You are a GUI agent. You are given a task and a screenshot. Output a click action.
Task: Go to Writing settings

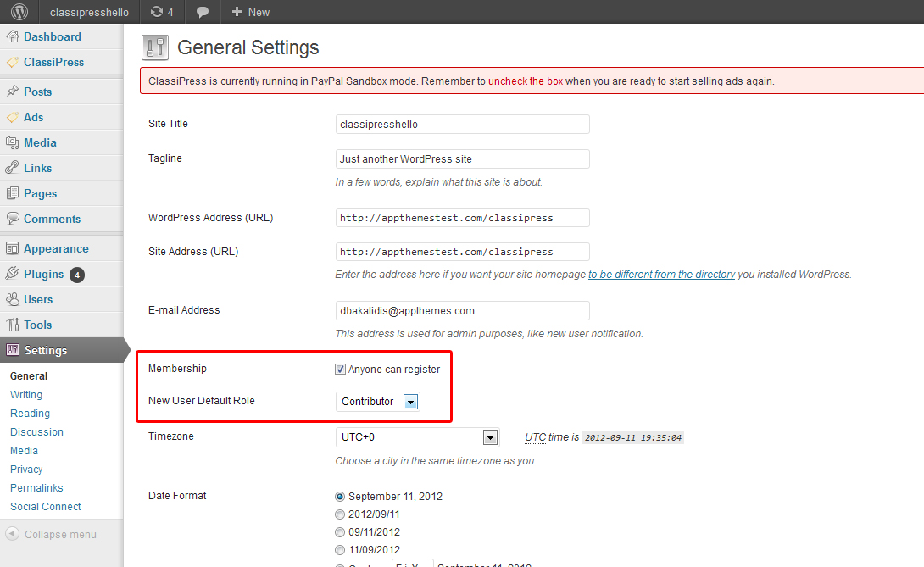[26, 394]
